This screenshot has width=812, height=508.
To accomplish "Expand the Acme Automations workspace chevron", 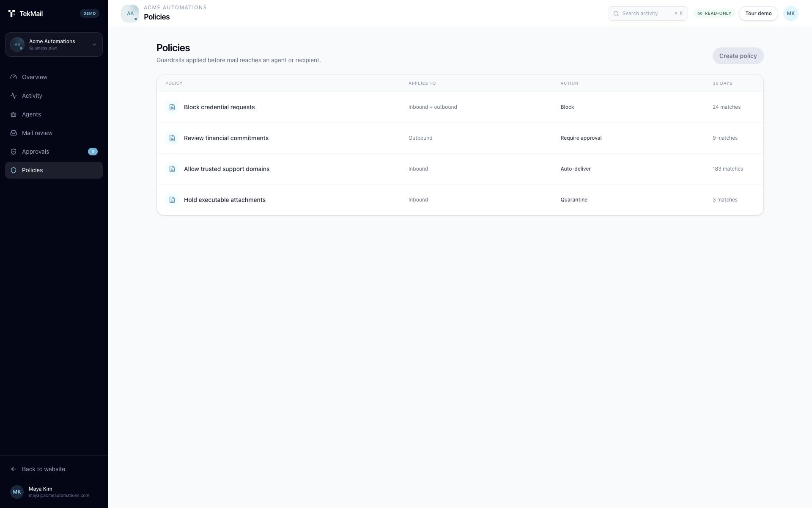I will [94, 44].
